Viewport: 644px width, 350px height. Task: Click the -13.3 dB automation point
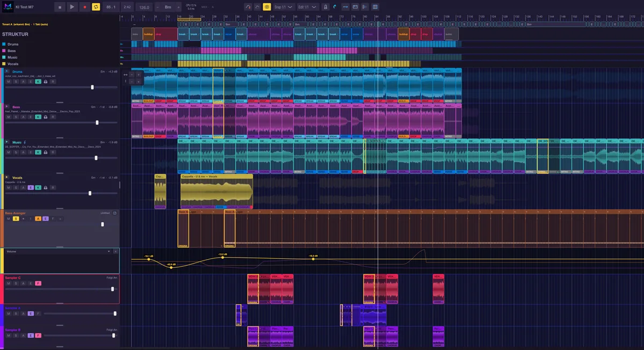(x=223, y=258)
